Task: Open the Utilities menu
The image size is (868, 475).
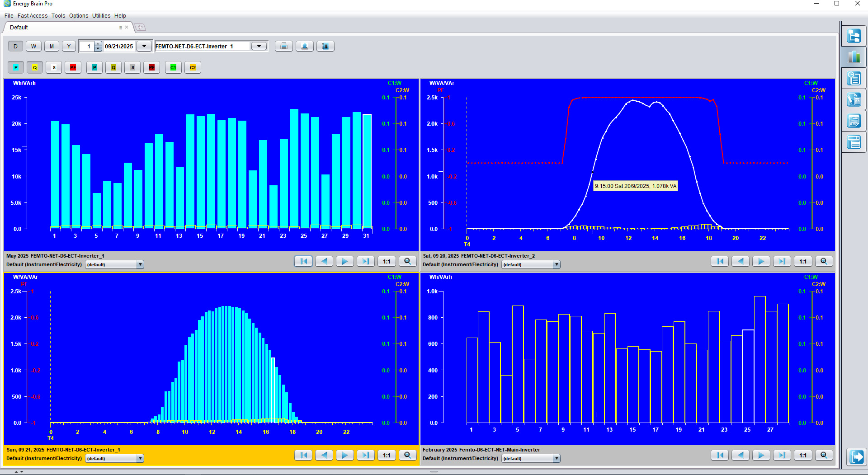Action: click(101, 16)
